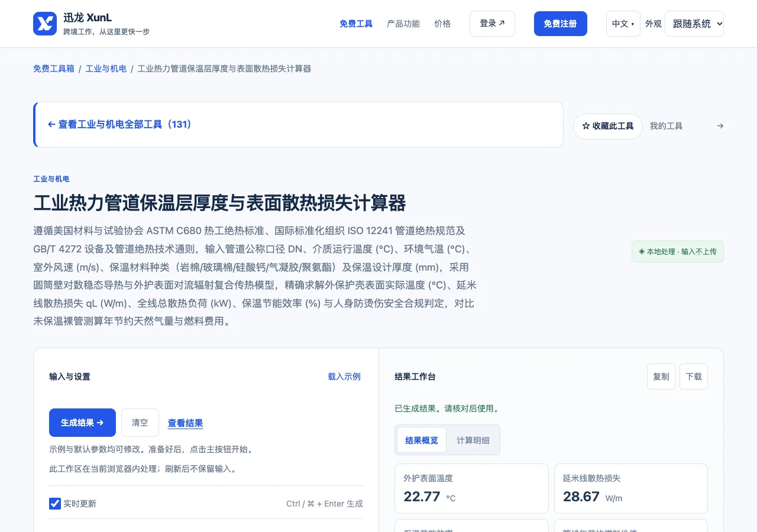Switch to the 计算明细 tab
757x532 pixels.
pyautogui.click(x=473, y=440)
